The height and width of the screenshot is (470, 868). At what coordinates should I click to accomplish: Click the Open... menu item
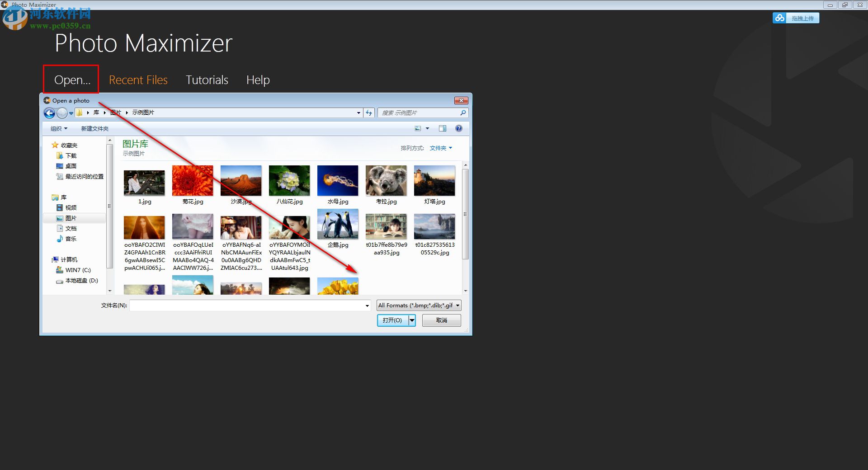click(x=72, y=80)
